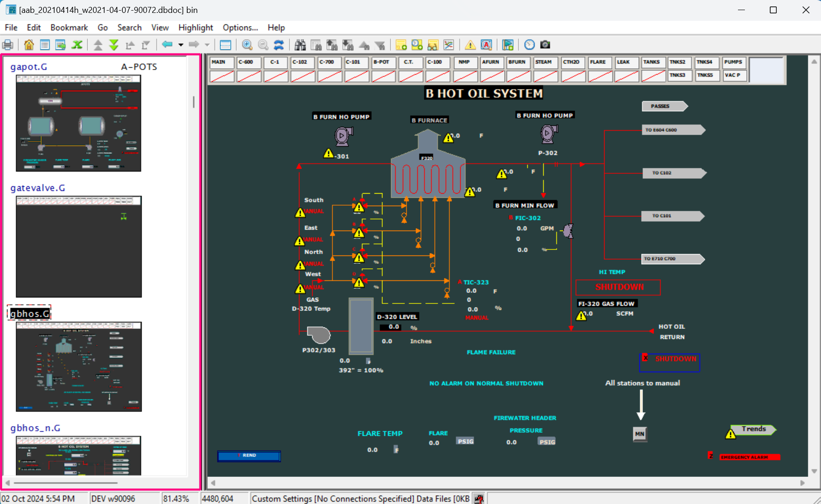The image size is (821, 504).
Task: Click the MN manual station button
Action: click(x=640, y=434)
